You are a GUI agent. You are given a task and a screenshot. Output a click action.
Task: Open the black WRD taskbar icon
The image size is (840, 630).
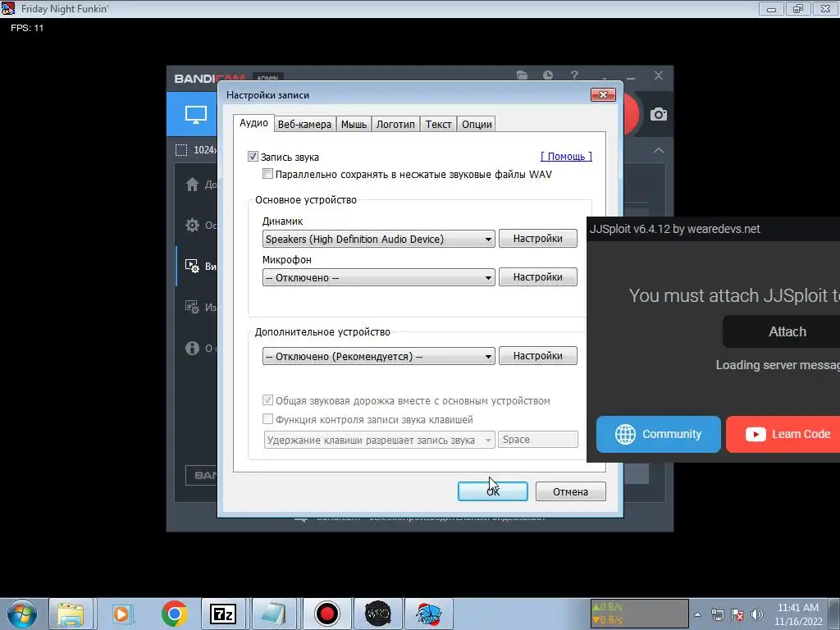click(x=377, y=614)
